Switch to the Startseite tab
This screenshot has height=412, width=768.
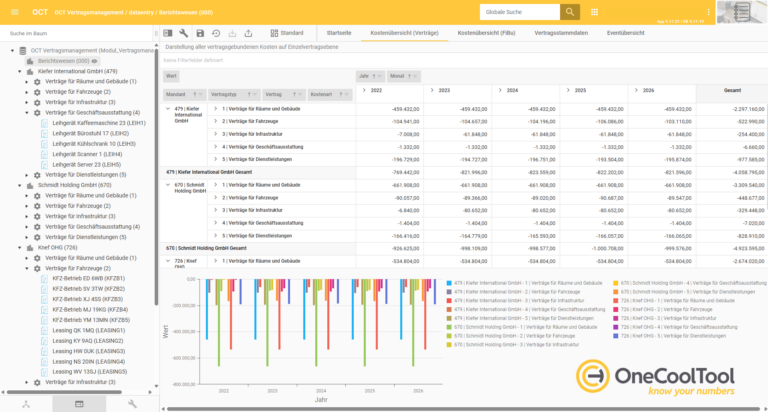(x=339, y=33)
